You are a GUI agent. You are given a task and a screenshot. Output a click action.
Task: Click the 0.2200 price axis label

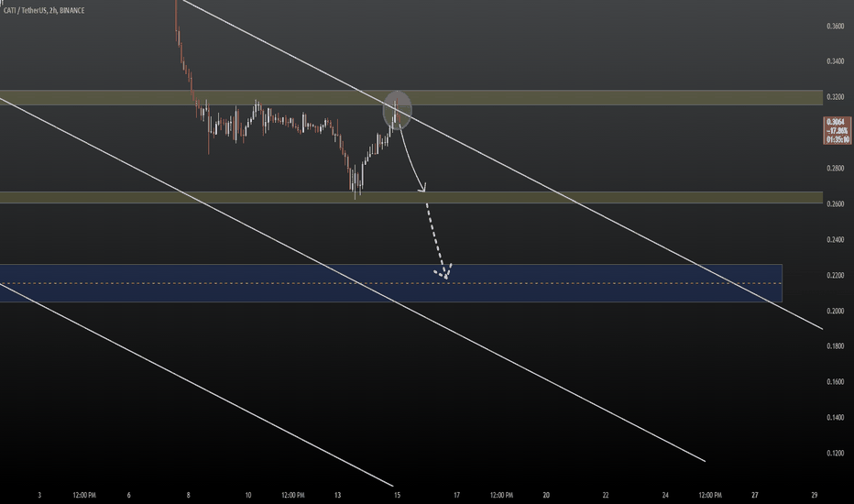pos(835,275)
